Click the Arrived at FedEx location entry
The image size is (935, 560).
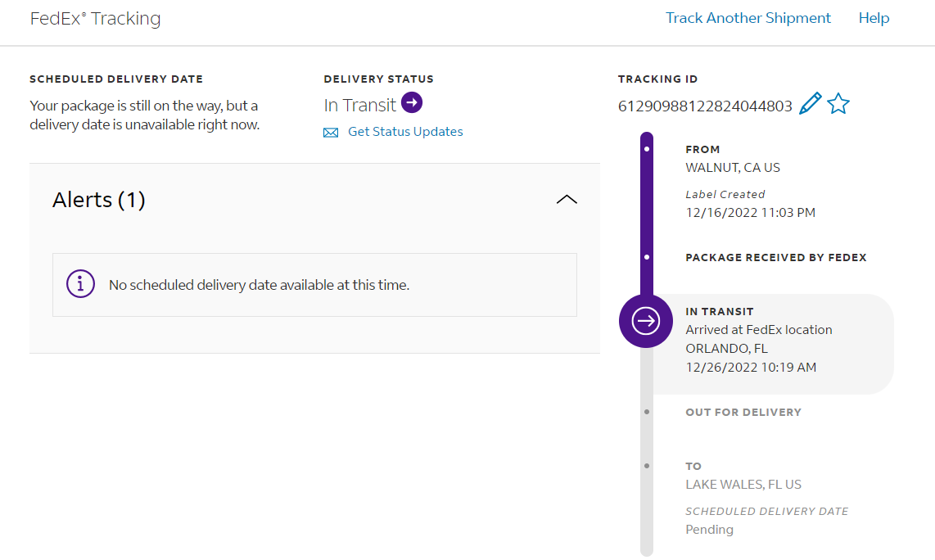click(x=758, y=330)
